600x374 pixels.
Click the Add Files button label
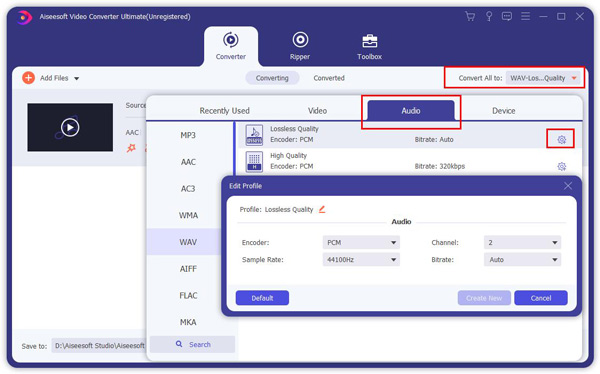[x=54, y=78]
